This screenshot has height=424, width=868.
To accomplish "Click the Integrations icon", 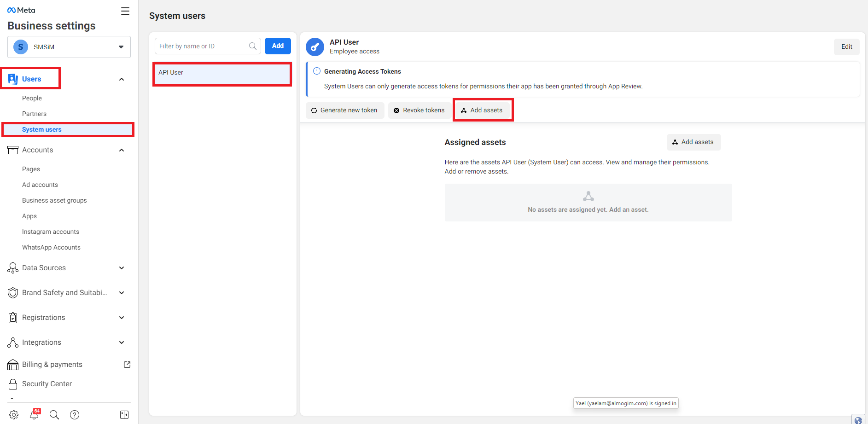I will pyautogui.click(x=13, y=343).
